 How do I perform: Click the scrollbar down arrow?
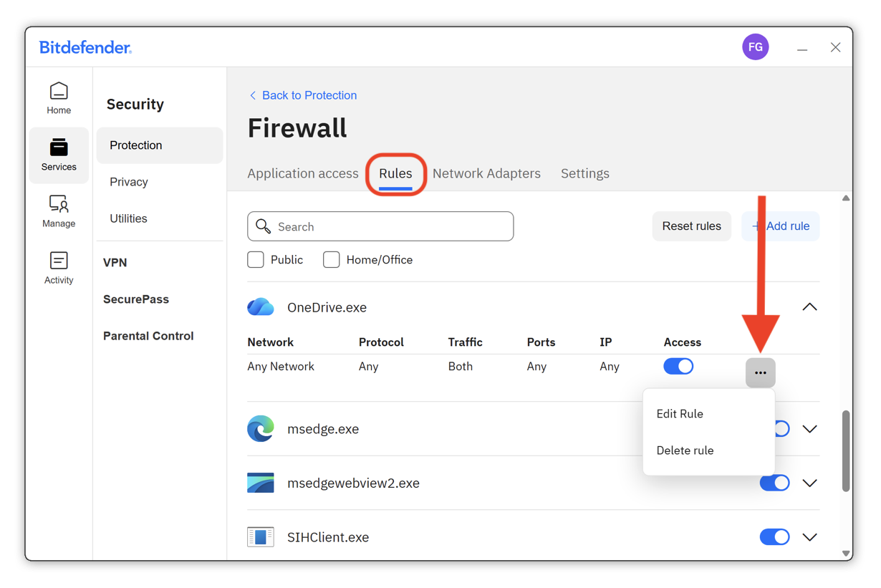coord(846,553)
